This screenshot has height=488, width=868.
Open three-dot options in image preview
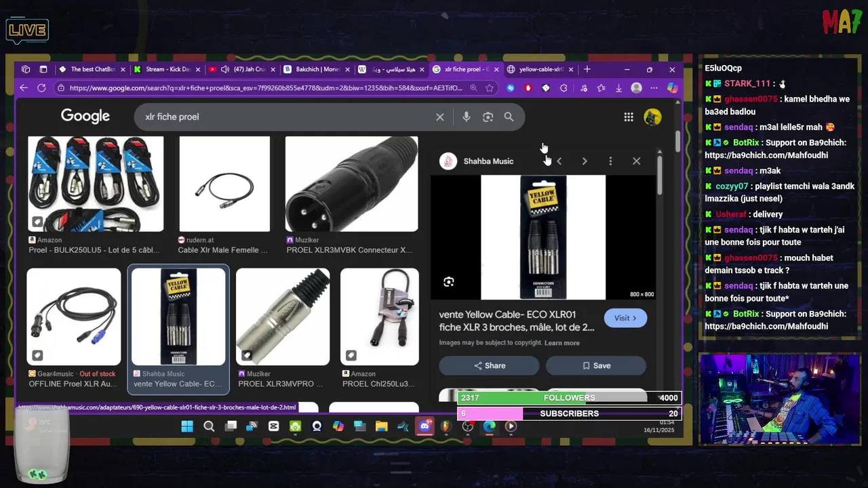(x=610, y=161)
